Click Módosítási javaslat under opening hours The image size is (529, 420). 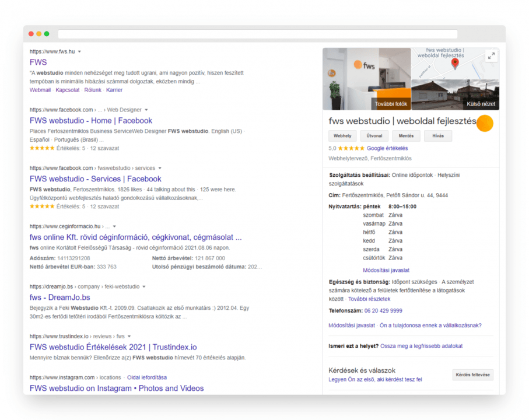(386, 270)
